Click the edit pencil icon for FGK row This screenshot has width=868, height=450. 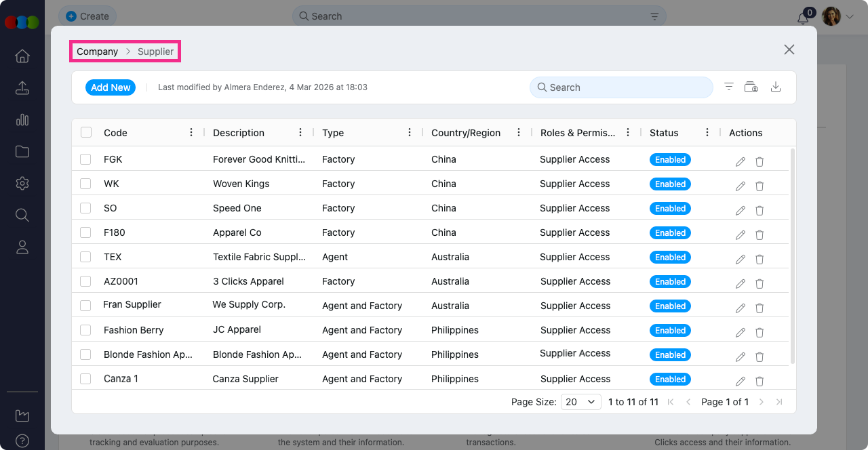point(741,161)
